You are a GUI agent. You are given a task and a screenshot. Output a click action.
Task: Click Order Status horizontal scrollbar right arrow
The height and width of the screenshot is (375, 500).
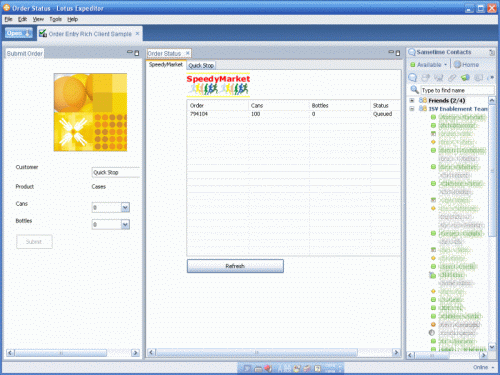[396, 352]
